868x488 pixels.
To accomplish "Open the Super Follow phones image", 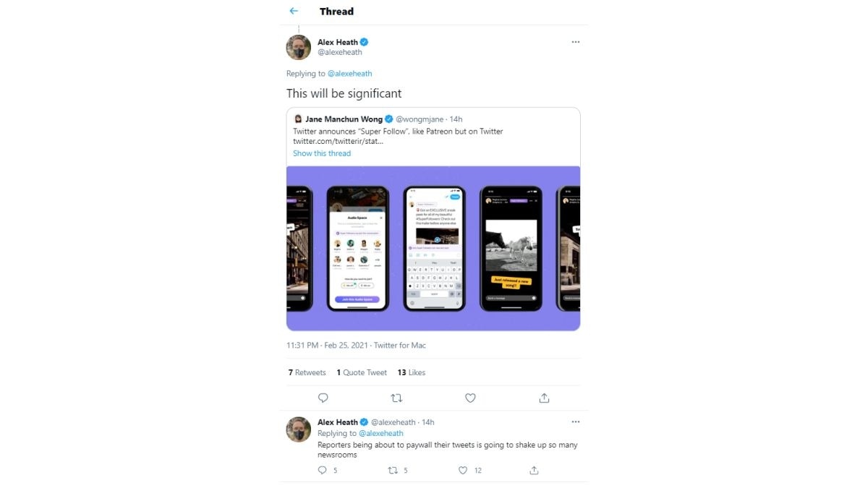I will pyautogui.click(x=433, y=248).
